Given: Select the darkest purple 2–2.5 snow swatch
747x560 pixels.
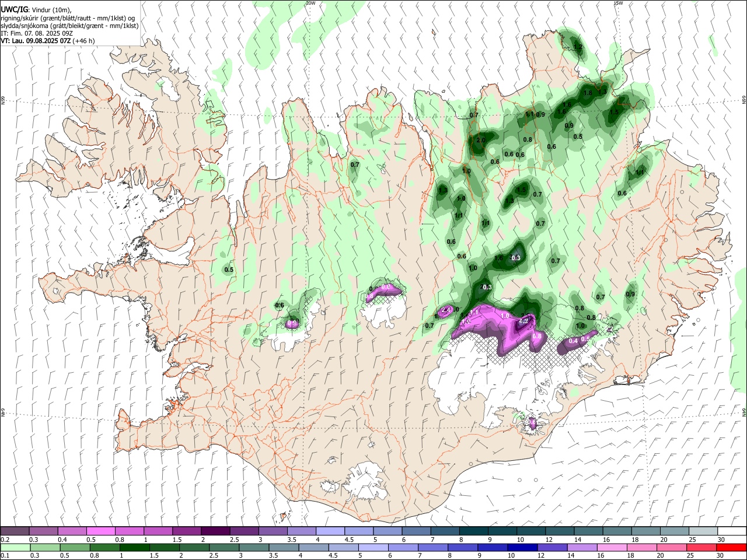Looking at the screenshot, I should 215,531.
